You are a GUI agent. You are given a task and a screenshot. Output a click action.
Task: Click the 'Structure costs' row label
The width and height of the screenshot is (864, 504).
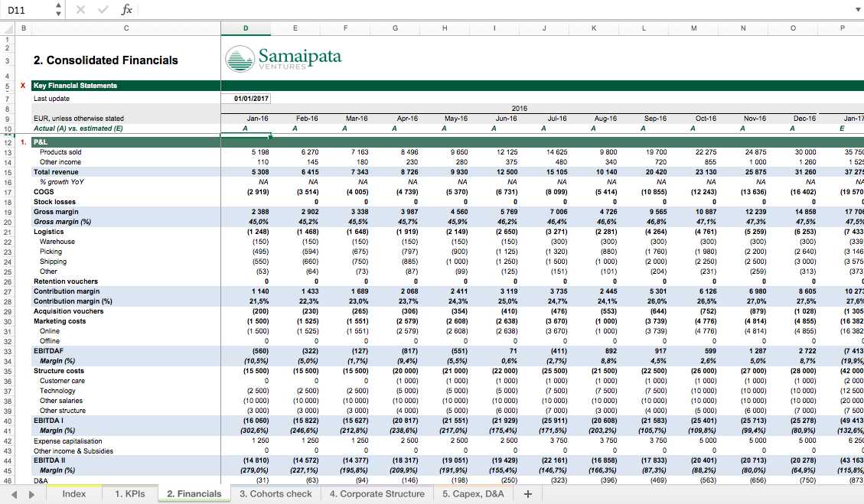tap(58, 371)
